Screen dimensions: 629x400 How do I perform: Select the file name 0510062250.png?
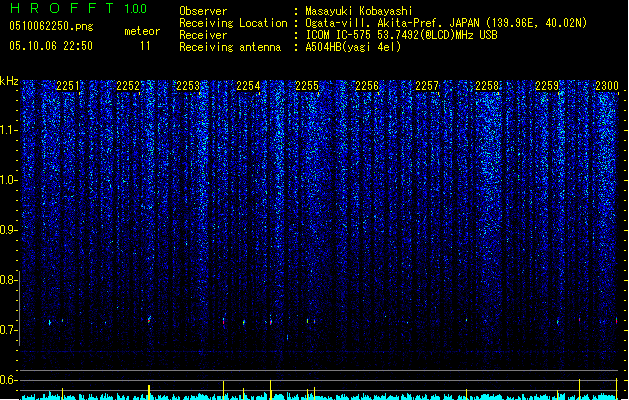click(x=51, y=26)
